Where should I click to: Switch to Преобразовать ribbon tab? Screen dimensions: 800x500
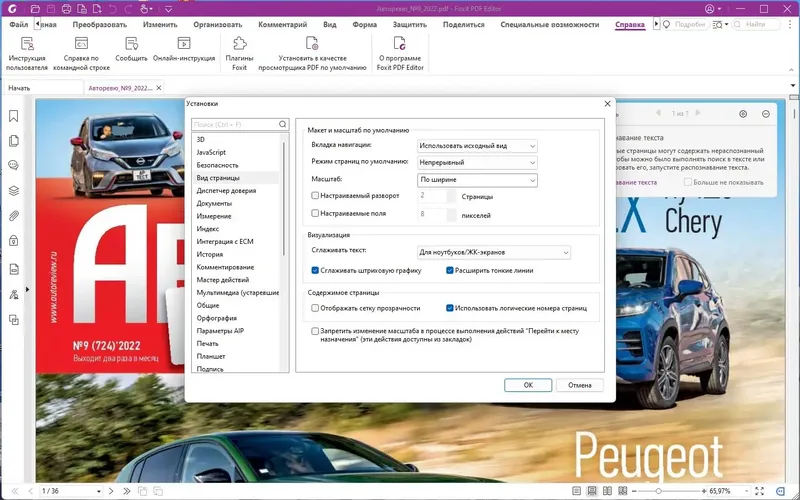click(99, 24)
